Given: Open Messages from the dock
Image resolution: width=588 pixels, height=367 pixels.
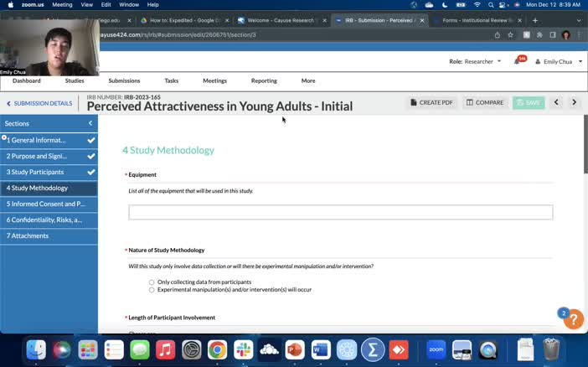Looking at the screenshot, I should tap(140, 349).
